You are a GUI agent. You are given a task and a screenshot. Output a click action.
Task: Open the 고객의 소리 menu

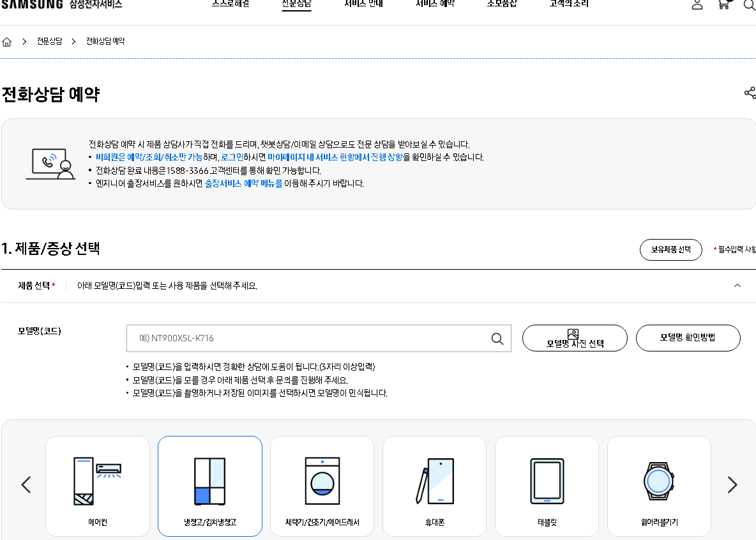pos(569,4)
